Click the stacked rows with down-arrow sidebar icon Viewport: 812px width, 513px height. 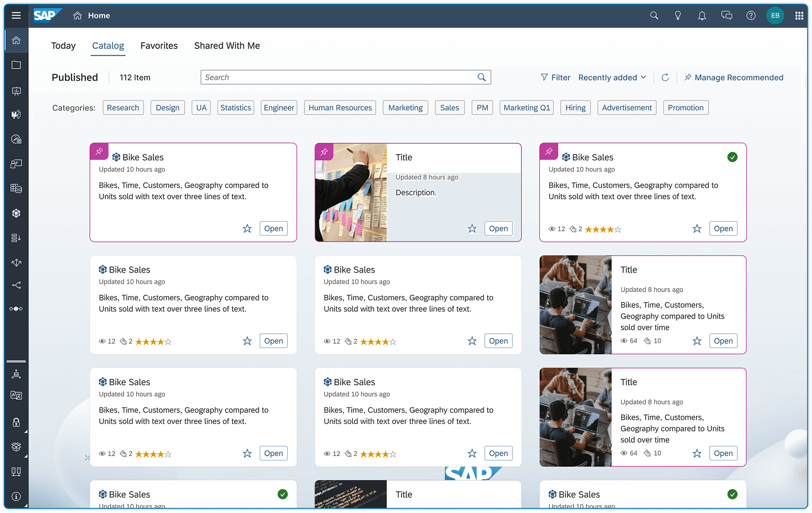[16, 238]
